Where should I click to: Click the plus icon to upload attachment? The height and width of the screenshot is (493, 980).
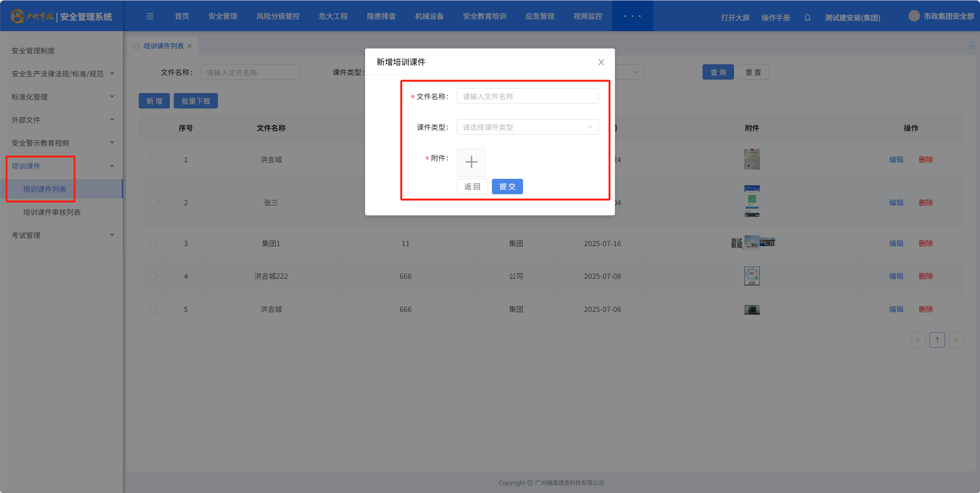tap(471, 162)
